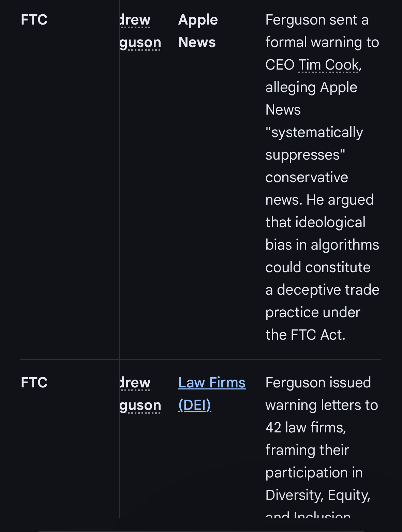The image size is (402, 532).
Task: Click the FTC label in Law Firms row
Action: tap(34, 383)
